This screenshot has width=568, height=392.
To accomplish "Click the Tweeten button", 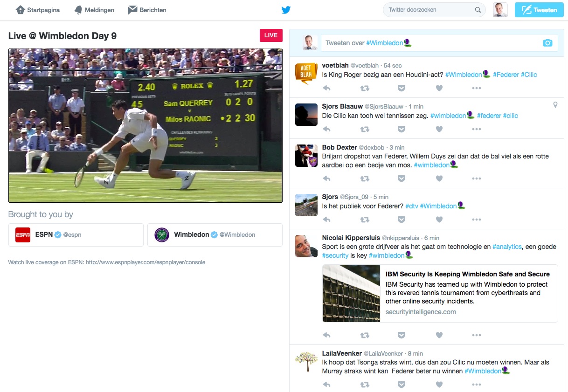I will 539,9.
